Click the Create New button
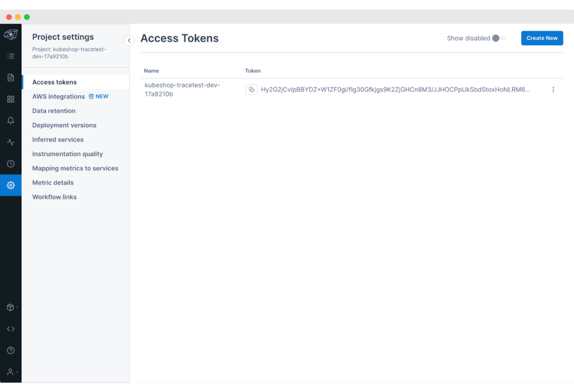The image size is (574, 392). 542,38
